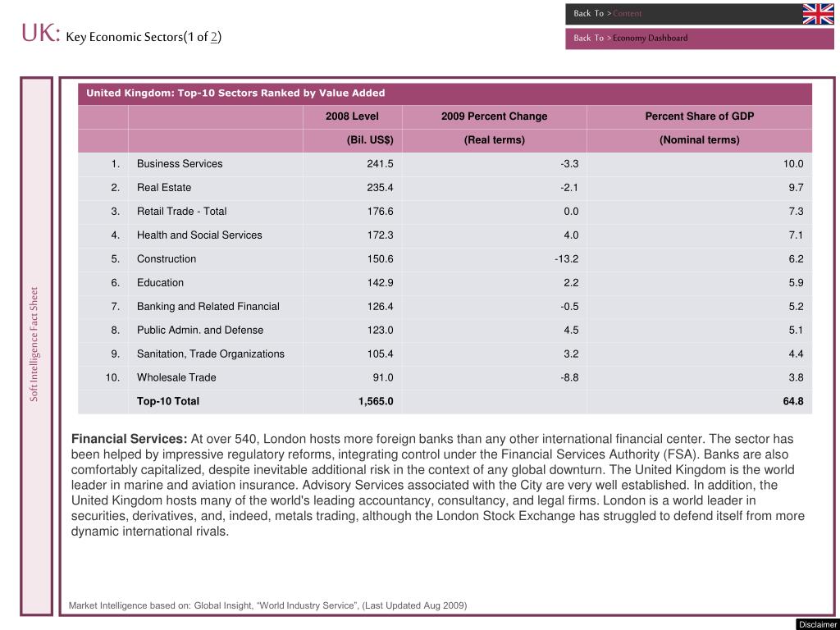Click the 172.3 Health and Social value
840x630 pixels.
click(x=381, y=235)
